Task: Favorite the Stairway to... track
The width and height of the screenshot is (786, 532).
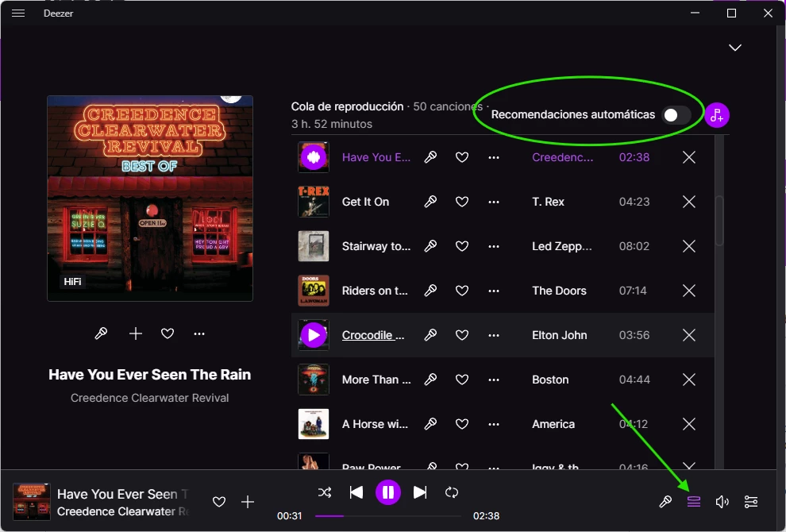Action: click(x=461, y=246)
